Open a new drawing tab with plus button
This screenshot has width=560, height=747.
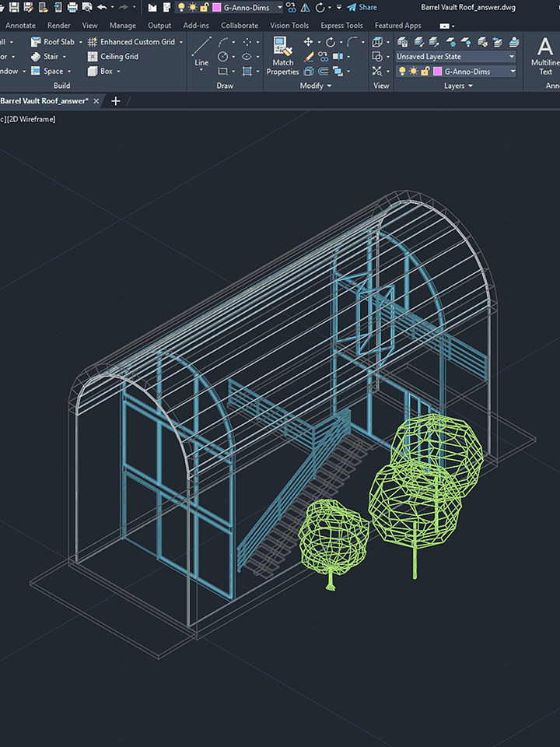pos(116,101)
